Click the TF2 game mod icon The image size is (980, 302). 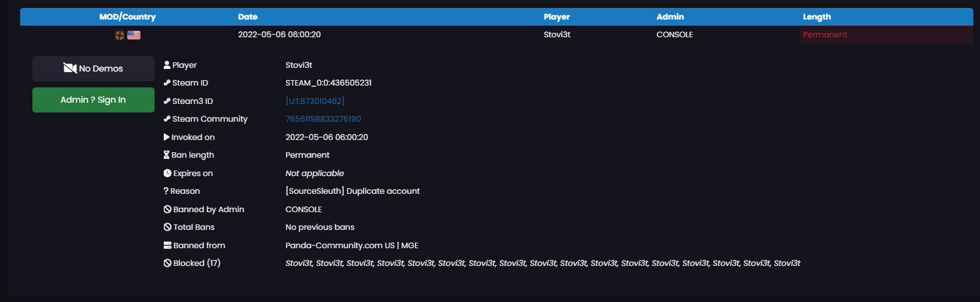[120, 35]
